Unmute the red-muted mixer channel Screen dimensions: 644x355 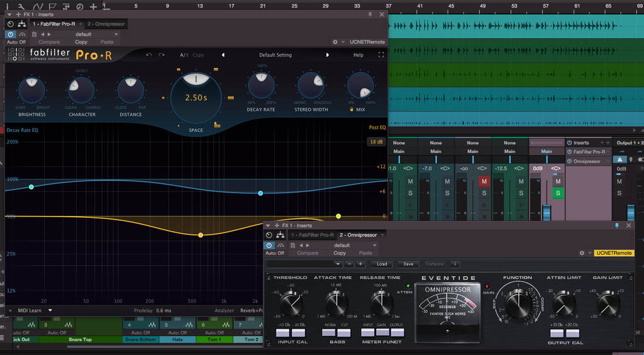pyautogui.click(x=484, y=181)
